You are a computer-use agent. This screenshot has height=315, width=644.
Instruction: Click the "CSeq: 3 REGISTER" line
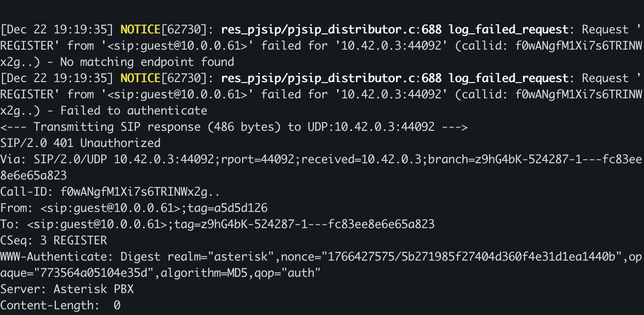54,241
